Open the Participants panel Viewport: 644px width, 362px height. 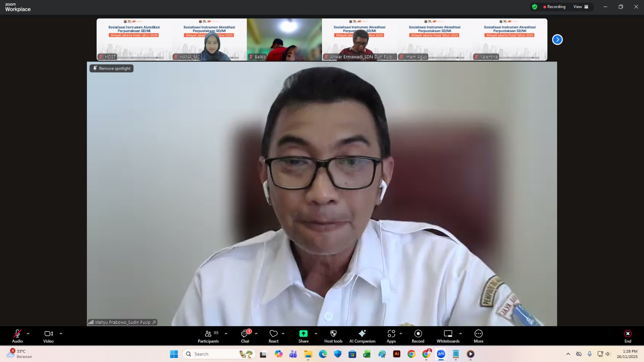click(208, 336)
